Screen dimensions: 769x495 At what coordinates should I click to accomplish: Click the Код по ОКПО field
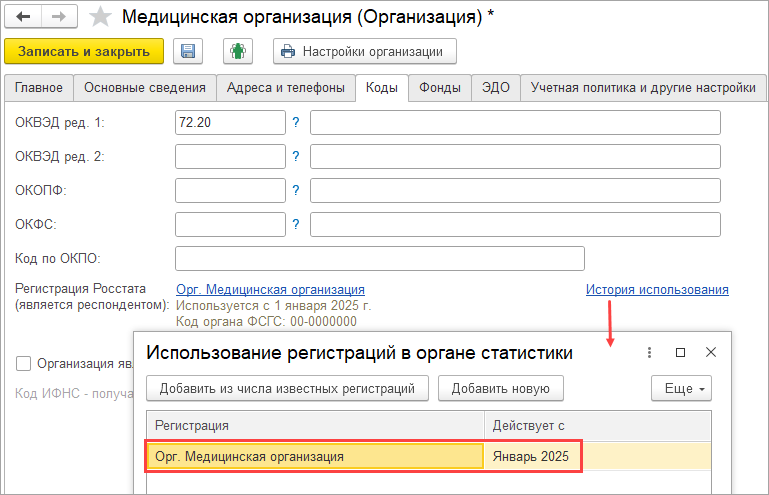(380, 258)
